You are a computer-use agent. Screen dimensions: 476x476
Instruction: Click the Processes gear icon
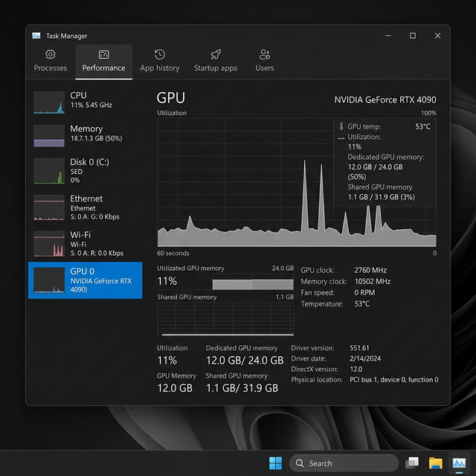(x=51, y=54)
